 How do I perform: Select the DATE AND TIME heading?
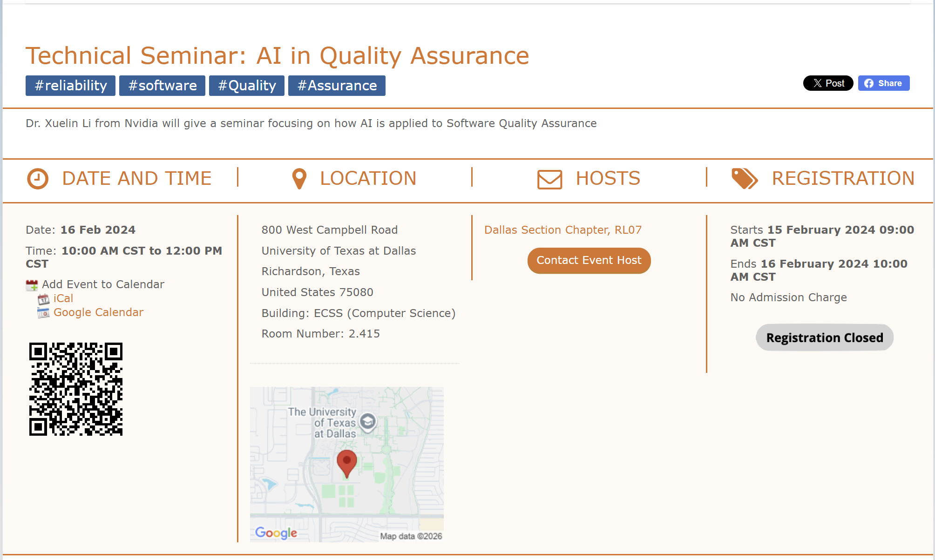pyautogui.click(x=137, y=178)
